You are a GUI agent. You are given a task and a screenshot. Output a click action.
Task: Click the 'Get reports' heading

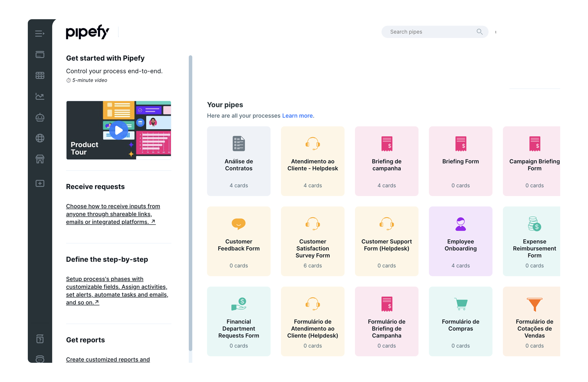click(85, 340)
